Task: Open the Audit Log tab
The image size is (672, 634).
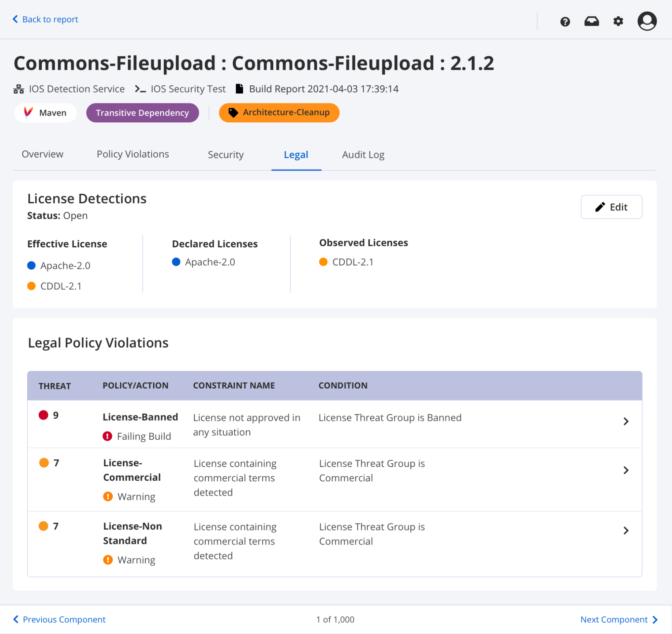Action: (x=363, y=155)
